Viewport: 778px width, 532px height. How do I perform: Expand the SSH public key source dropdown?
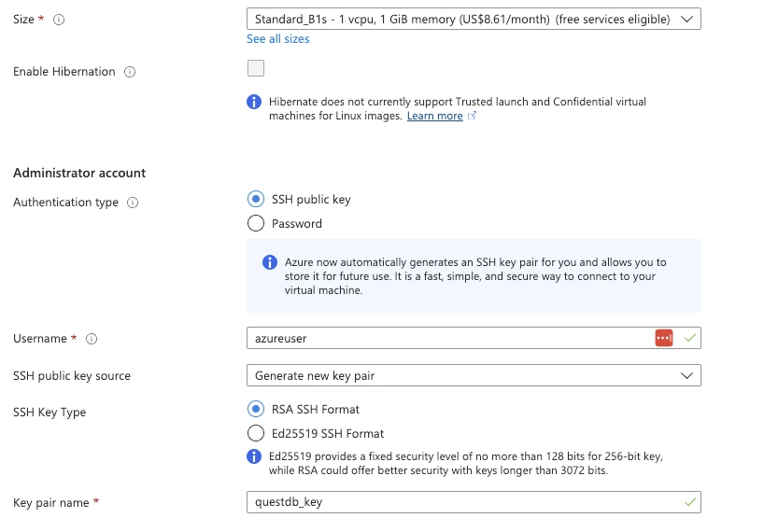[474, 375]
